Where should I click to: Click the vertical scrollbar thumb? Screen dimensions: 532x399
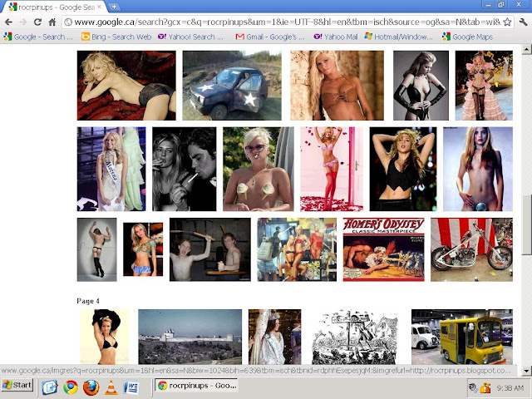point(526,224)
